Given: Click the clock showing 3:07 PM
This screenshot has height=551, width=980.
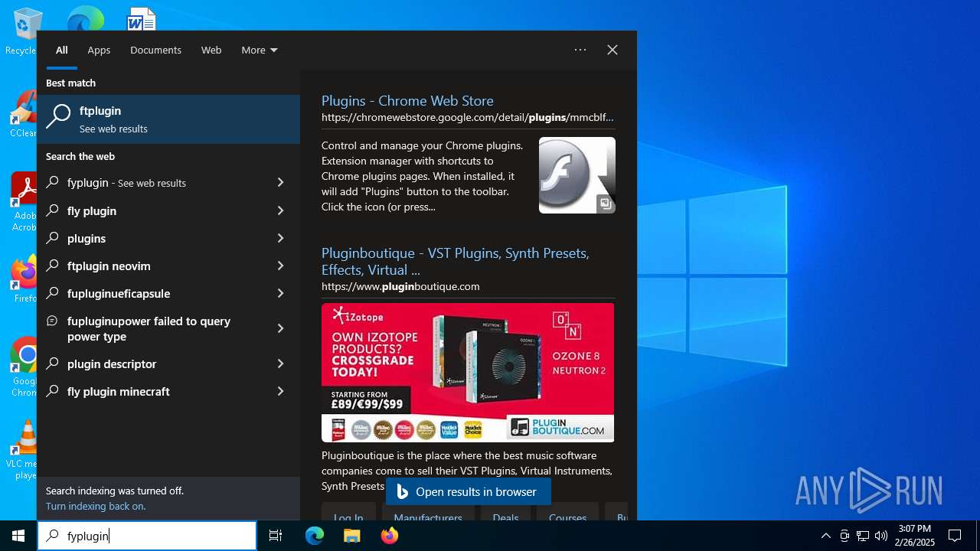Looking at the screenshot, I should 916,536.
